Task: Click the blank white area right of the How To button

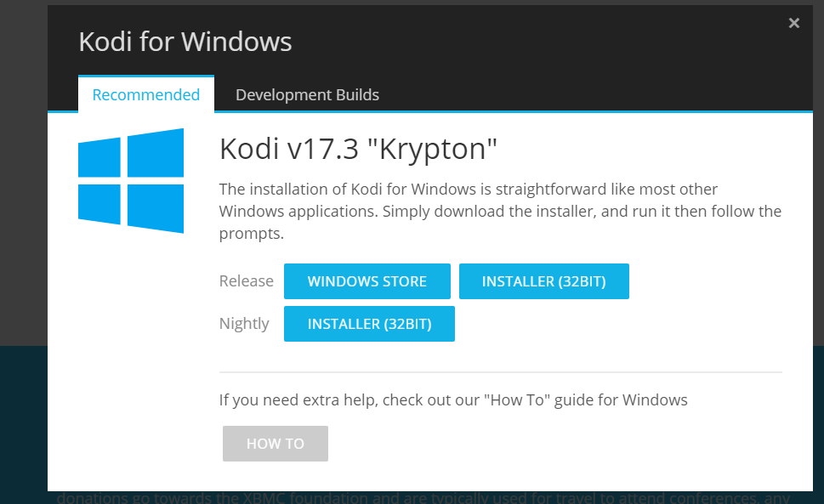Action: [553, 444]
